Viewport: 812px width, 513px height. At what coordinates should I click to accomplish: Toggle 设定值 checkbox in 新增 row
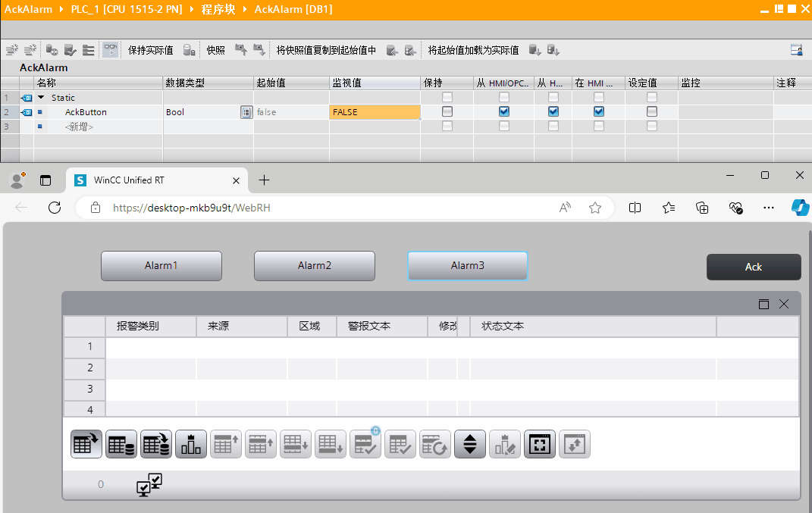point(652,127)
